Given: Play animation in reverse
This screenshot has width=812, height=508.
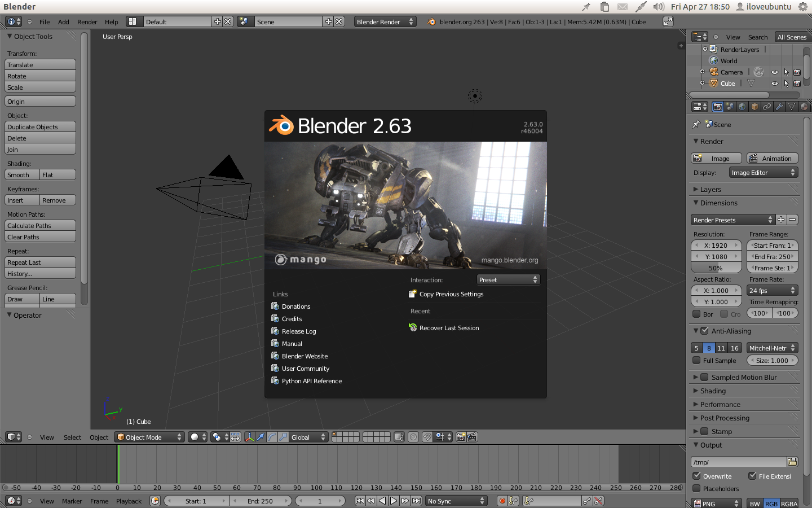Looking at the screenshot, I should tap(382, 501).
